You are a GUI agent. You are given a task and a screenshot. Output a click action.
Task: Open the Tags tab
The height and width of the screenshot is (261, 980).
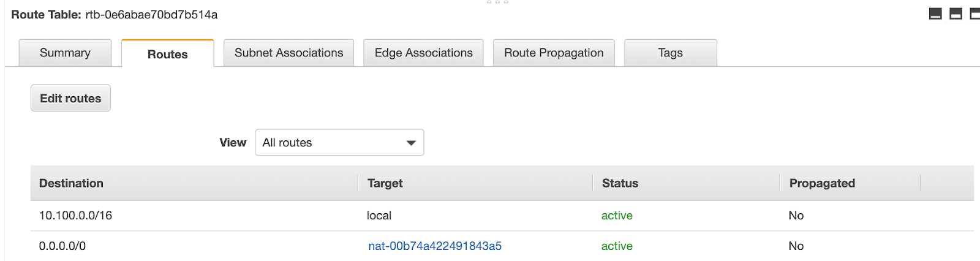670,53
